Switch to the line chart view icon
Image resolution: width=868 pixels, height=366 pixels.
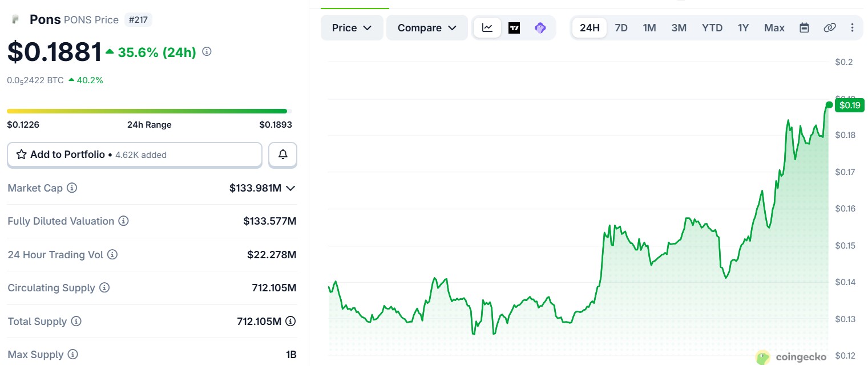click(x=487, y=27)
